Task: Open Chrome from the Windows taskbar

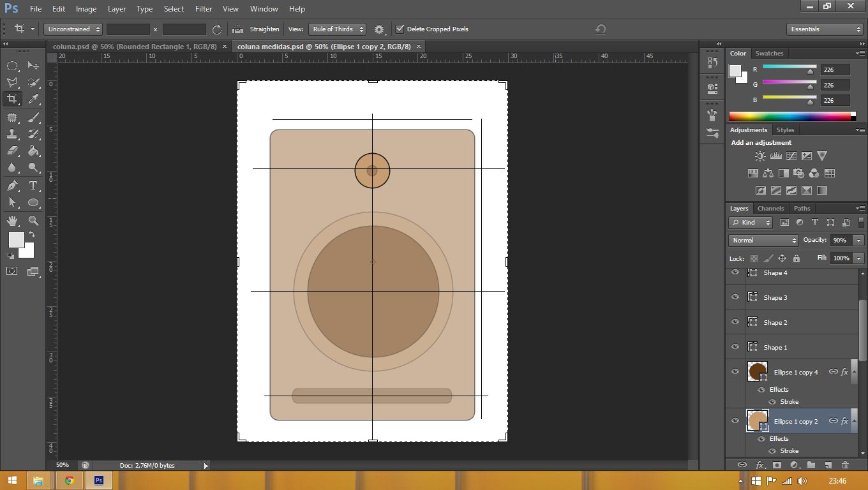Action: pos(69,480)
